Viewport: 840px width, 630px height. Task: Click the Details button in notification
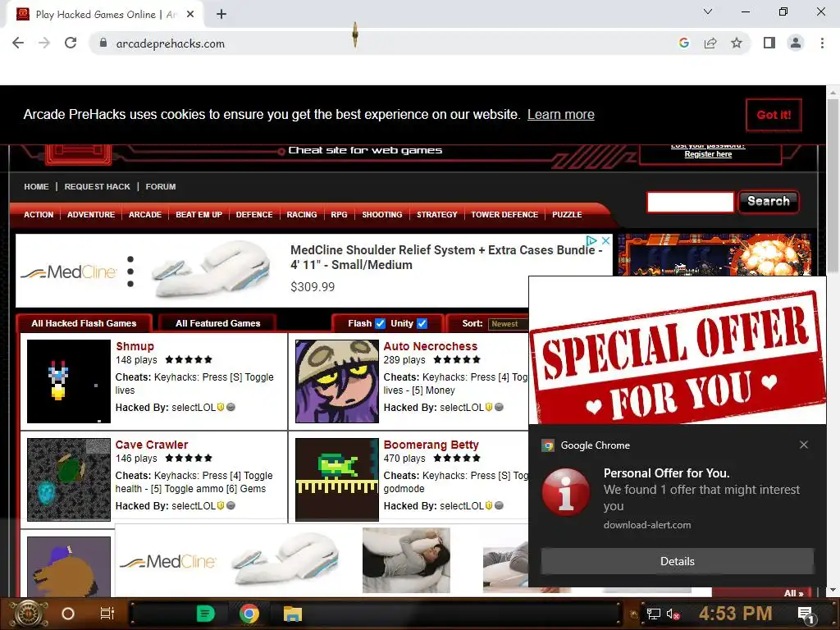(x=677, y=561)
